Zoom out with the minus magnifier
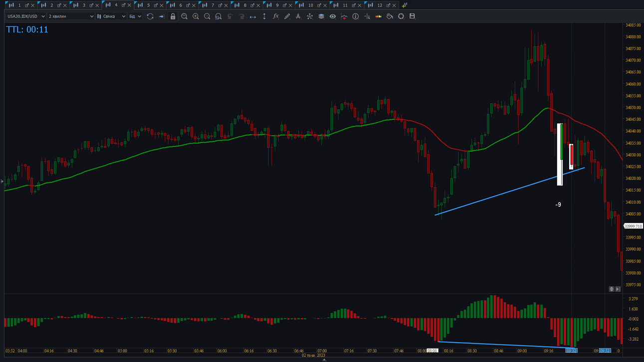Viewport: 644px width, 362px height. 207,16
